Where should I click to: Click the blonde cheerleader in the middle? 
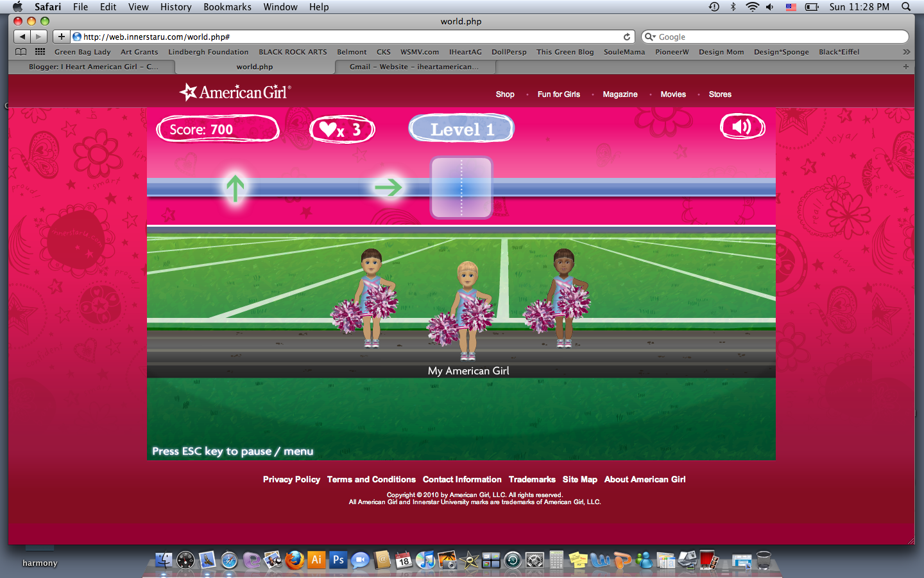[x=467, y=310]
